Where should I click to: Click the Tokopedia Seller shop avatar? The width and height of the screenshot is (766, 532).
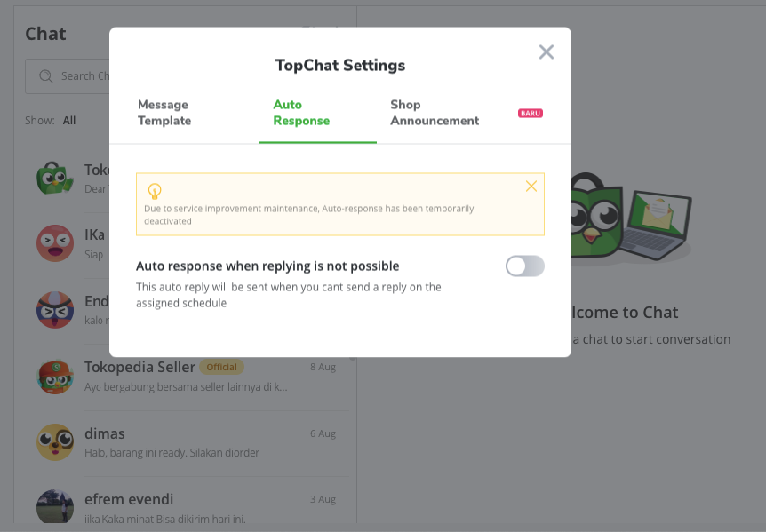[54, 375]
